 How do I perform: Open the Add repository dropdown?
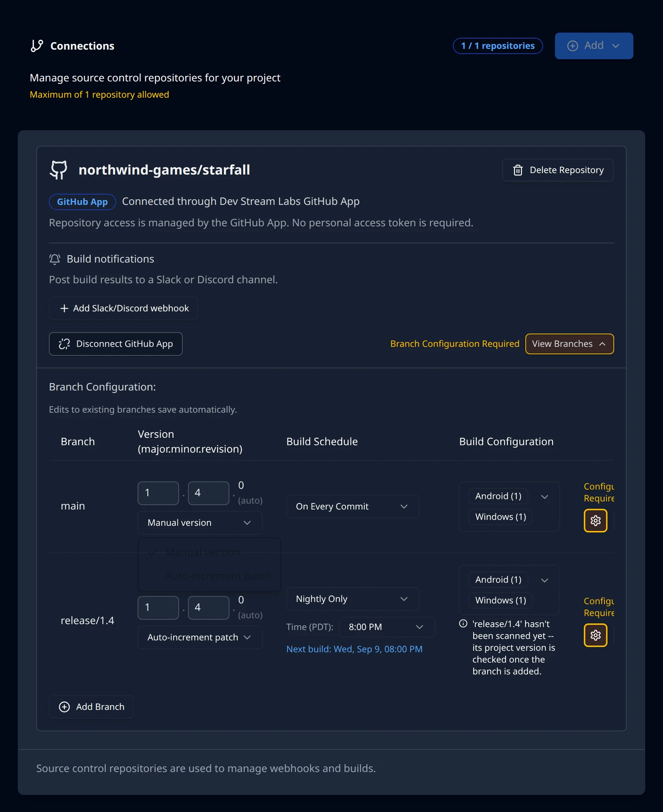pyautogui.click(x=594, y=46)
